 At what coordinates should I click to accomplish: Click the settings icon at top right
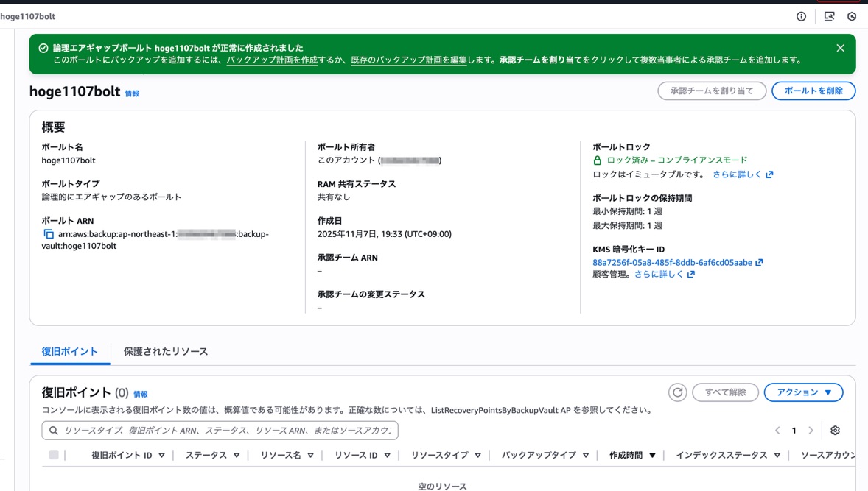coord(852,15)
